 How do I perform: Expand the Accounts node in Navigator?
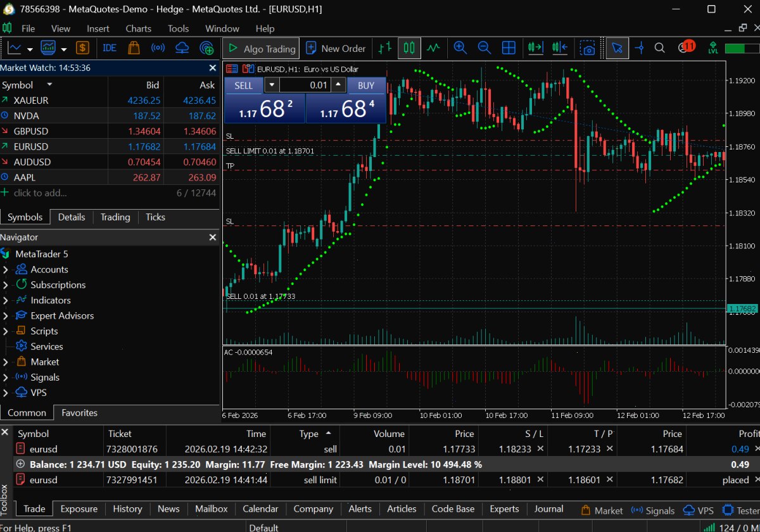pyautogui.click(x=5, y=270)
